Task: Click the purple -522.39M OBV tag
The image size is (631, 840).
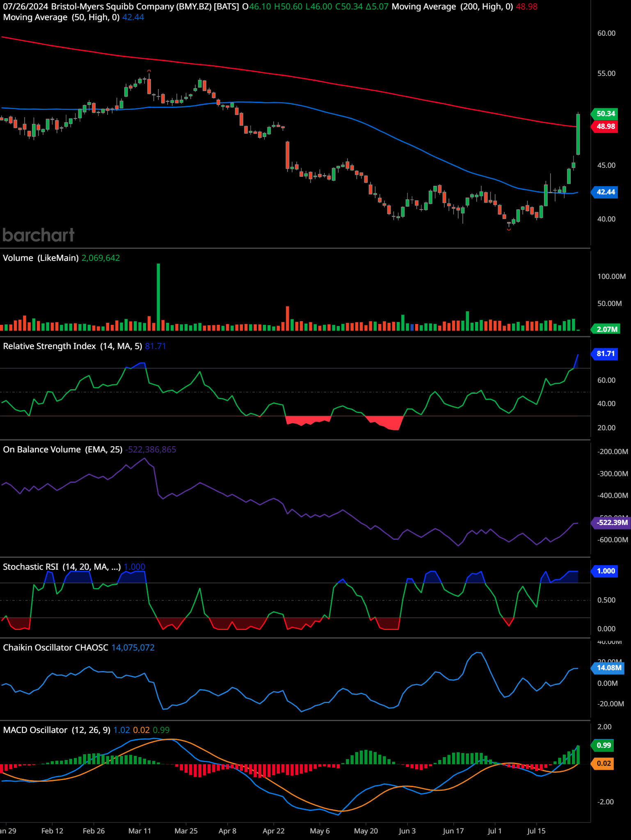Action: [x=610, y=523]
